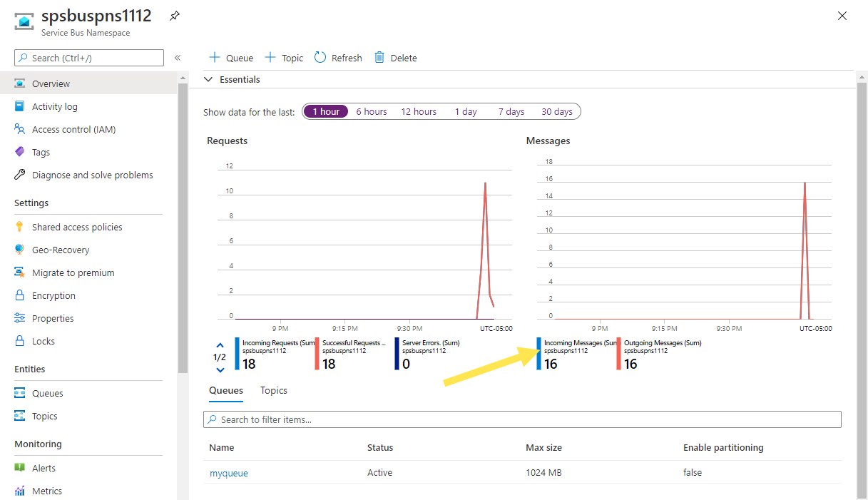Click the Delete trash icon
This screenshot has width=868, height=500.
click(x=379, y=58)
